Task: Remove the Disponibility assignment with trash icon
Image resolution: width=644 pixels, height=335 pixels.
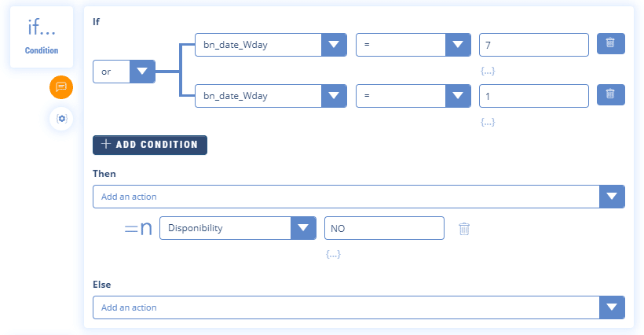Action: (464, 229)
